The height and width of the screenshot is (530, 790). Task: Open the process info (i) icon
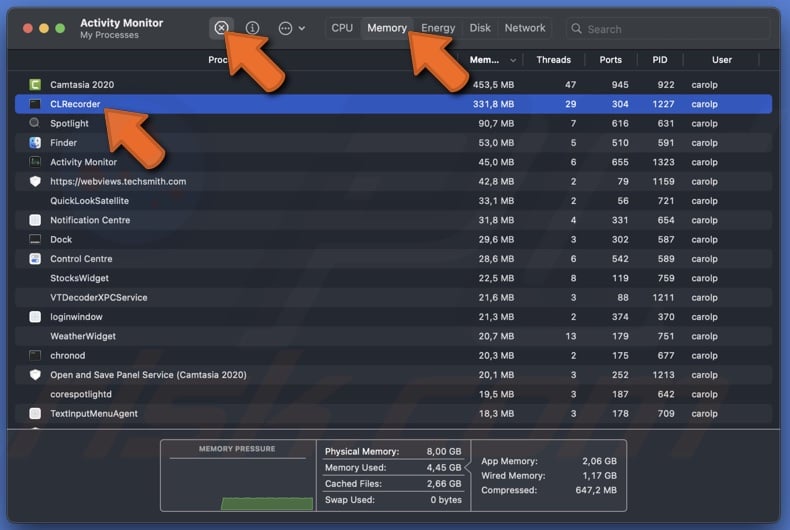coord(252,28)
